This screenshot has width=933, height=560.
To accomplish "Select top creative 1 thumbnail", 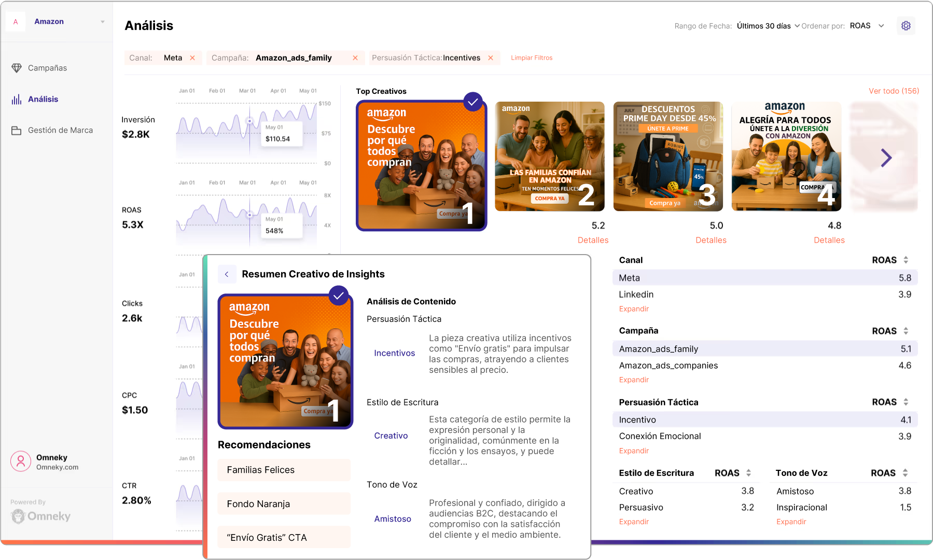I will click(x=422, y=165).
